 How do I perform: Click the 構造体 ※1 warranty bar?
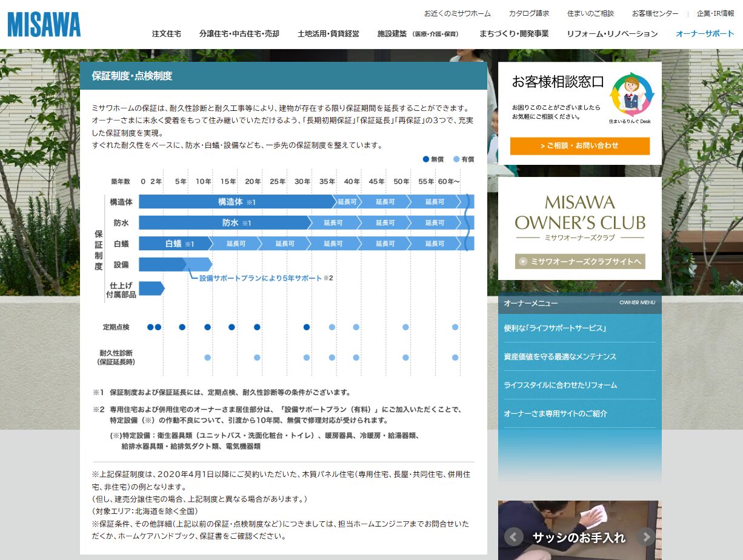coord(238,202)
